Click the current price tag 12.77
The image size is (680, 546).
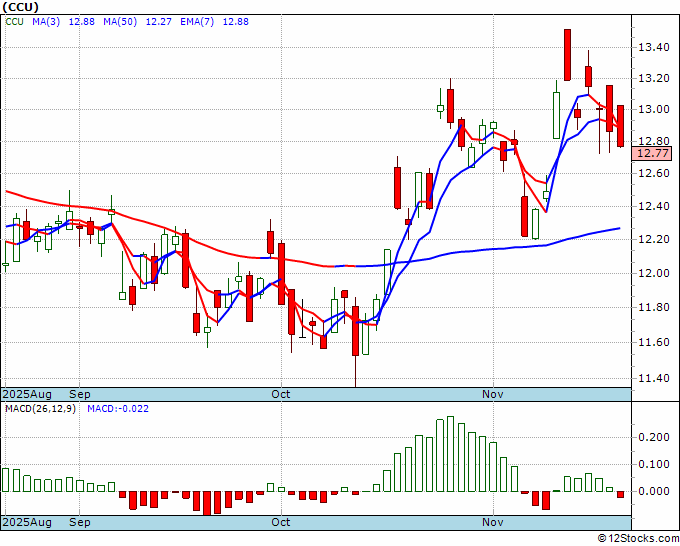tap(651, 153)
